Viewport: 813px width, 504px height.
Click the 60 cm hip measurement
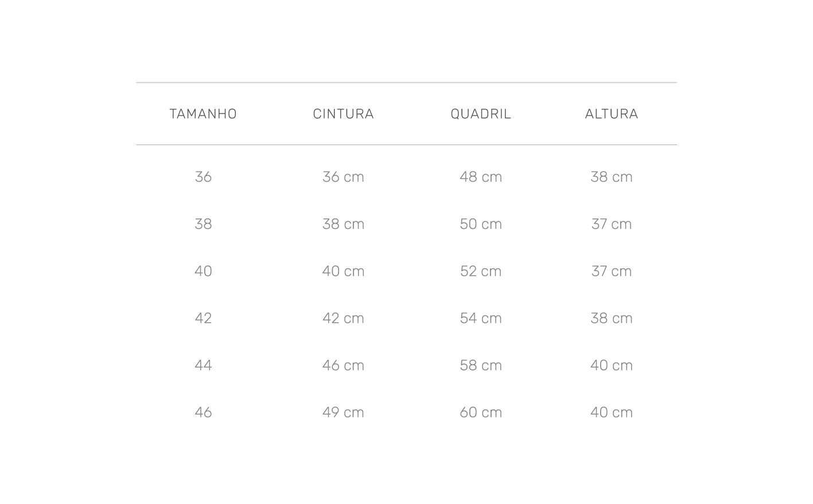pyautogui.click(x=481, y=412)
